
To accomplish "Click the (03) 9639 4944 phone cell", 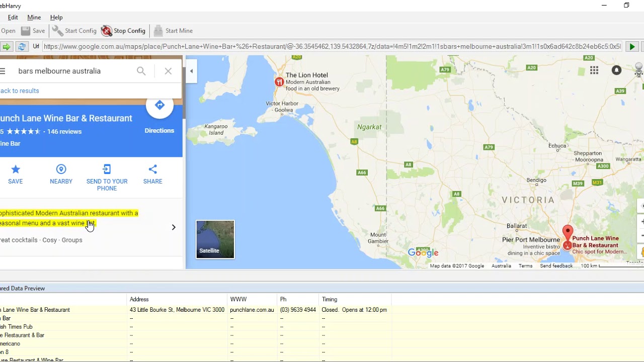I will (x=298, y=310).
